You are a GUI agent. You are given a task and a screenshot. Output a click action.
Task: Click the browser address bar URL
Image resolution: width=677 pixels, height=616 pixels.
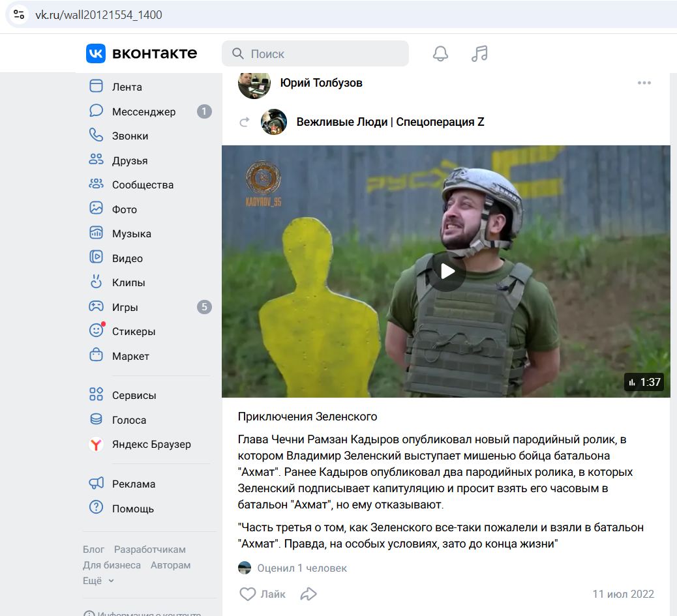tap(98, 14)
